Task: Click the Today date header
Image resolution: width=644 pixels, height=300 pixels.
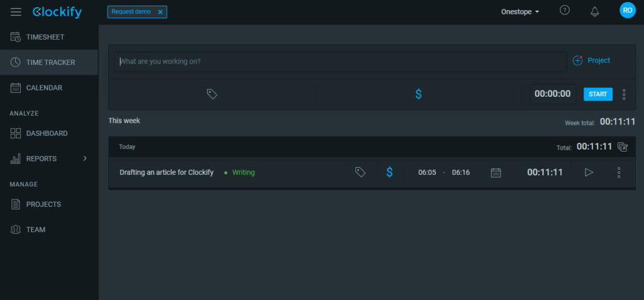Action: point(127,147)
